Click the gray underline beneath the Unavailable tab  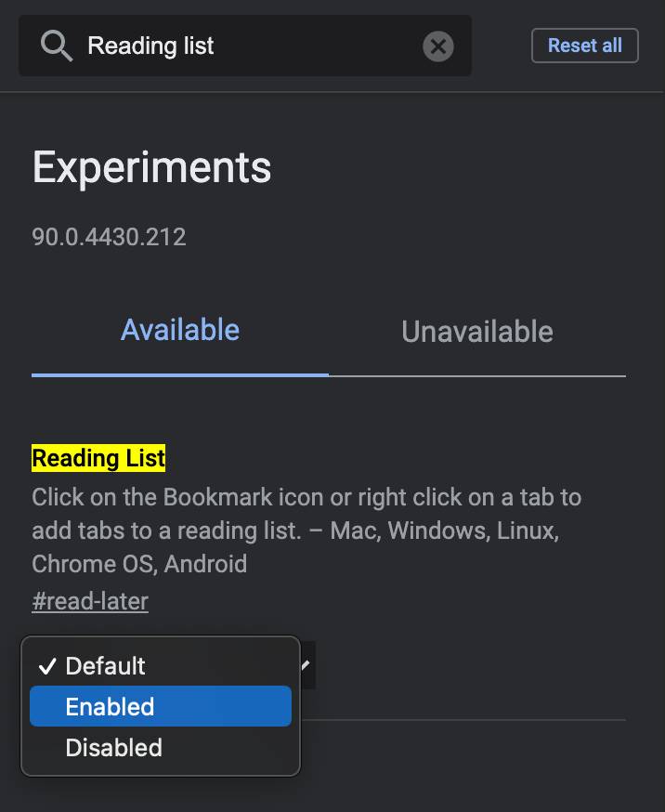click(x=476, y=376)
